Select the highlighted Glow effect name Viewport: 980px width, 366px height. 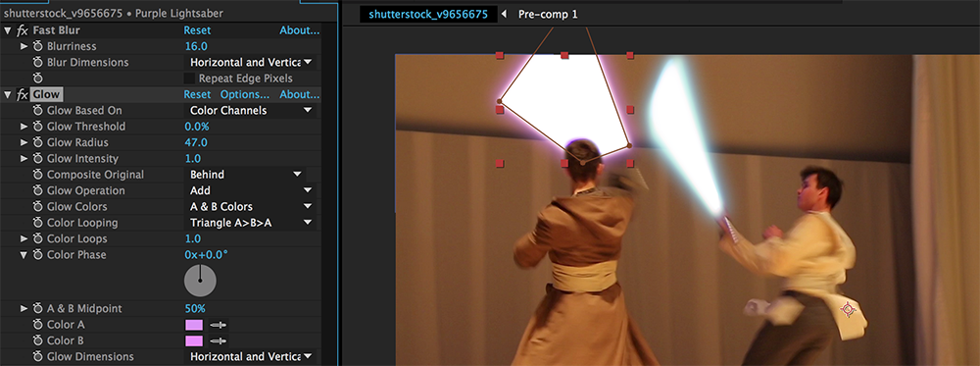click(x=47, y=94)
